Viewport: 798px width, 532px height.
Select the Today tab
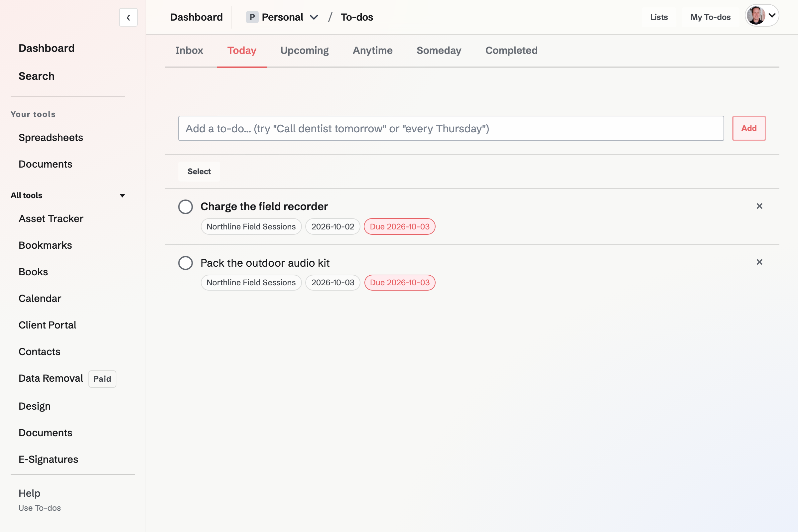click(242, 51)
